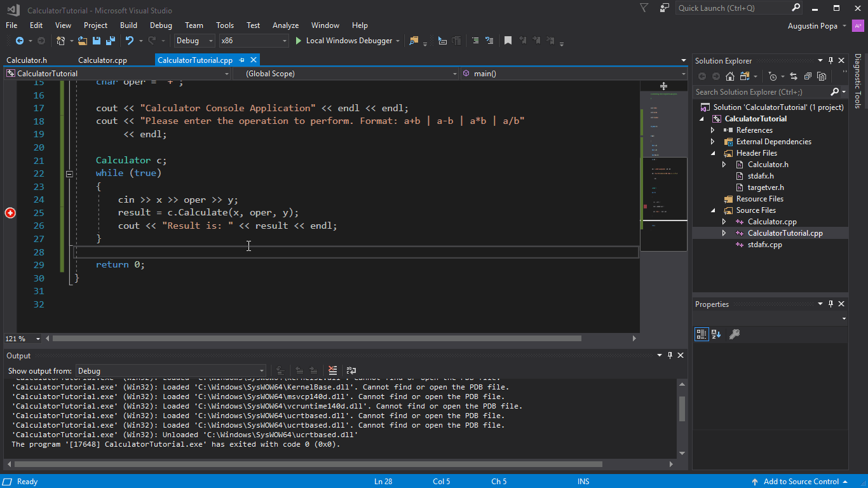Viewport: 868px width, 488px height.
Task: Click Sync with Active Document in Solution Explorer
Action: tap(794, 76)
